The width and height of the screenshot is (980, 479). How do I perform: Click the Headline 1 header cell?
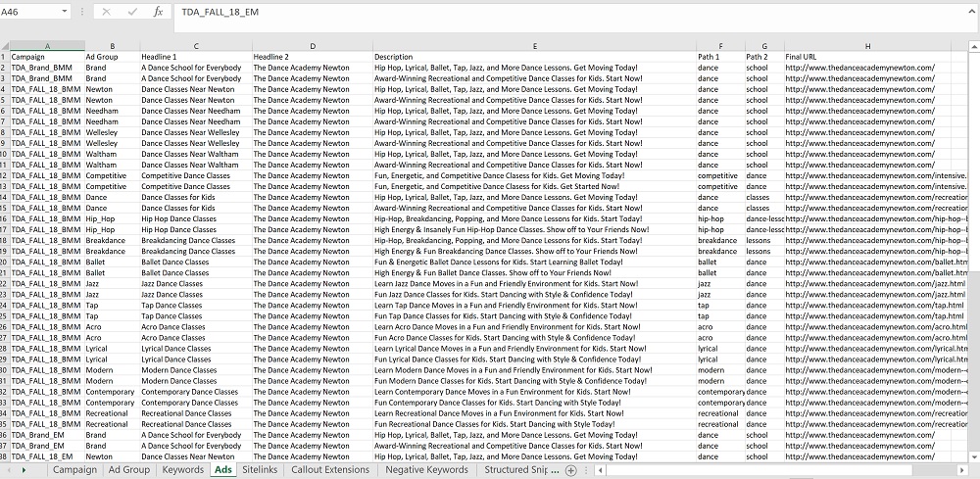point(196,57)
